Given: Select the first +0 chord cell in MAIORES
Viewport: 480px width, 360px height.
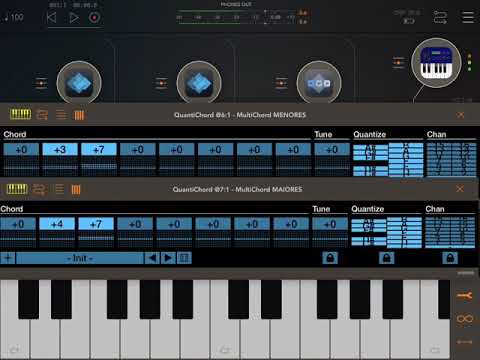Looking at the screenshot, I should [18, 224].
